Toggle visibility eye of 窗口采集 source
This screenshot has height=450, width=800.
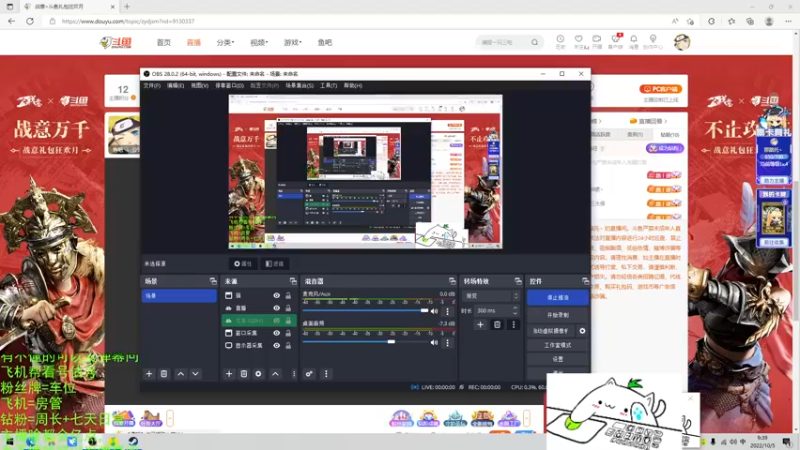277,333
